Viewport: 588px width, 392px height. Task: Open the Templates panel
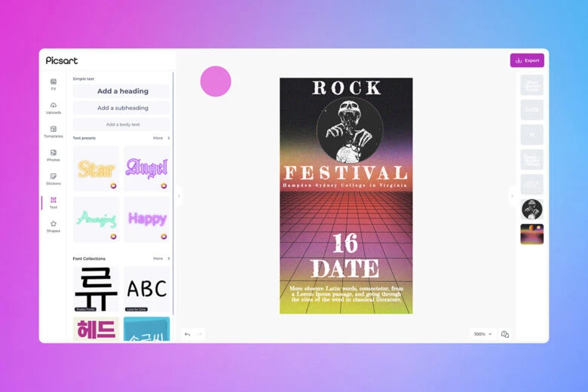coord(54,131)
